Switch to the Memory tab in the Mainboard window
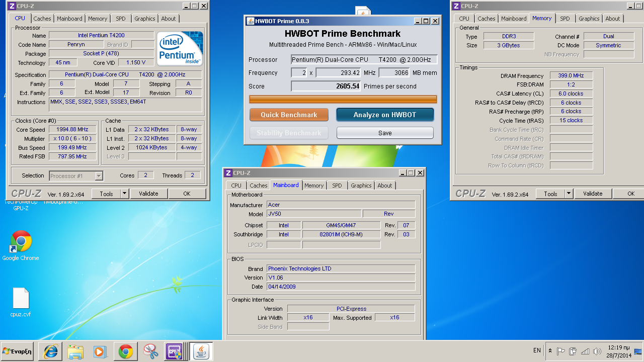This screenshot has height=362, width=644. click(314, 186)
